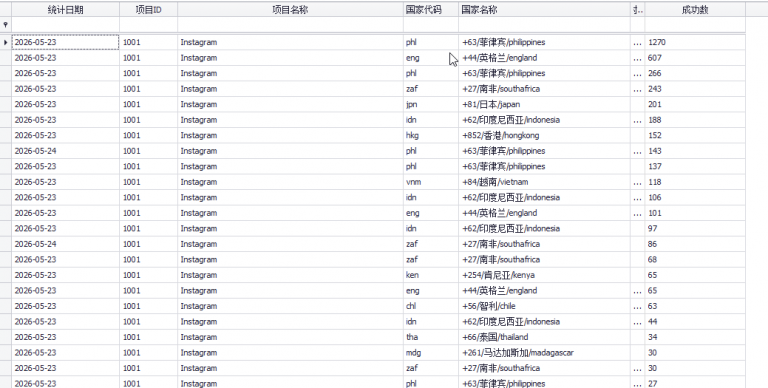
Task: Click the row header of the hongkong row
Action: (5, 135)
